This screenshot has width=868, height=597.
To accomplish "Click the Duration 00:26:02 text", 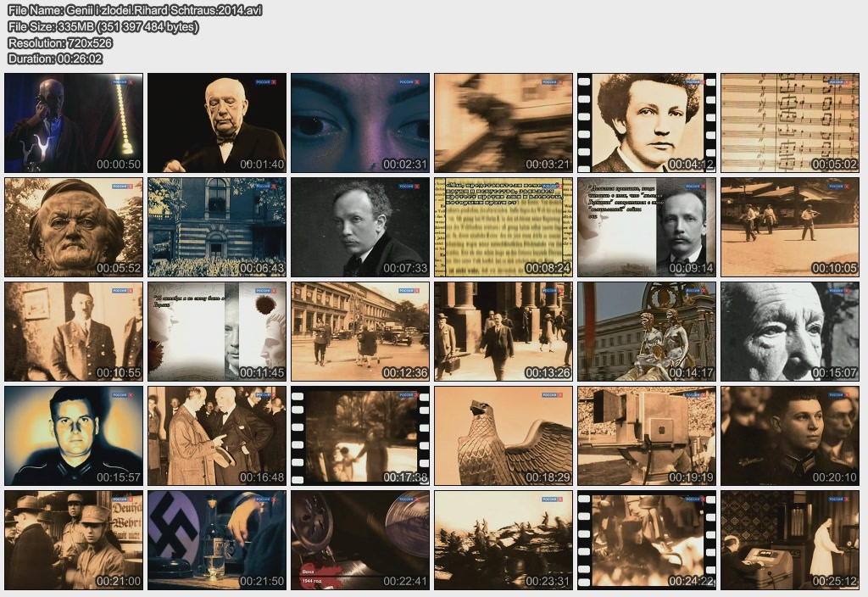I will click(x=55, y=59).
